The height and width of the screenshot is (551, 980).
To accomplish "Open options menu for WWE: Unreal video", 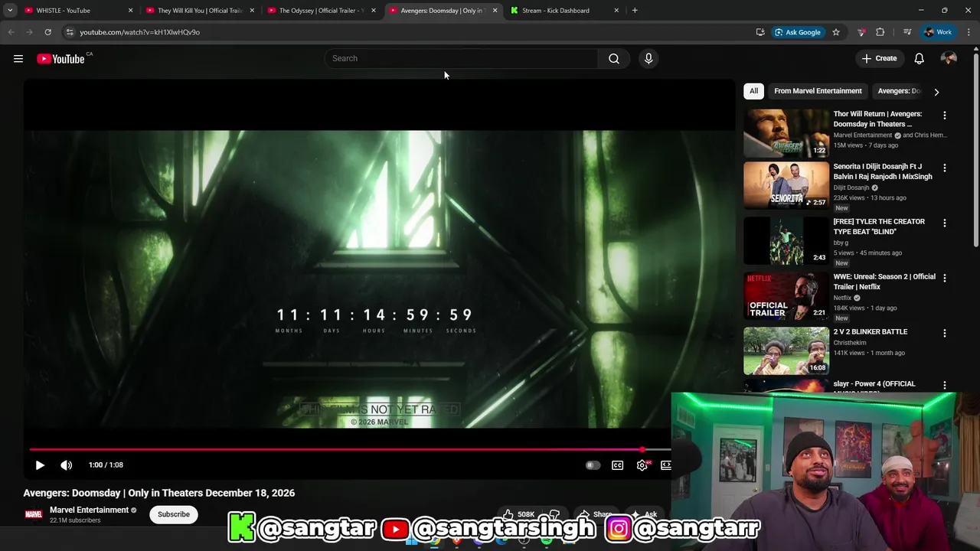I will (x=944, y=278).
